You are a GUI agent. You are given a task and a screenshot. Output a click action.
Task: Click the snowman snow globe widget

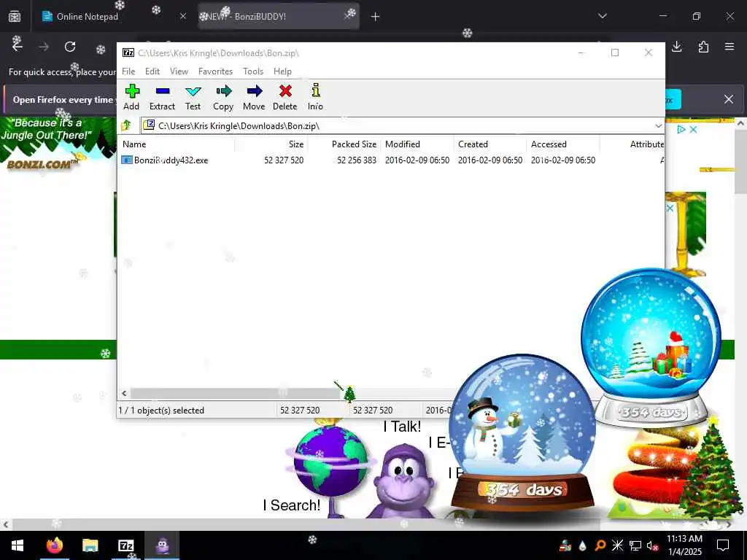522,433
